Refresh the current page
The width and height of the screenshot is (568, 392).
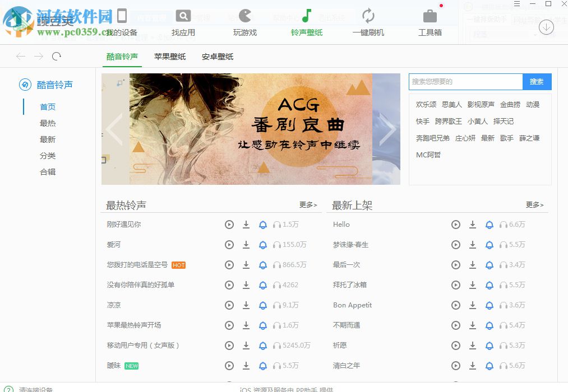[x=56, y=56]
